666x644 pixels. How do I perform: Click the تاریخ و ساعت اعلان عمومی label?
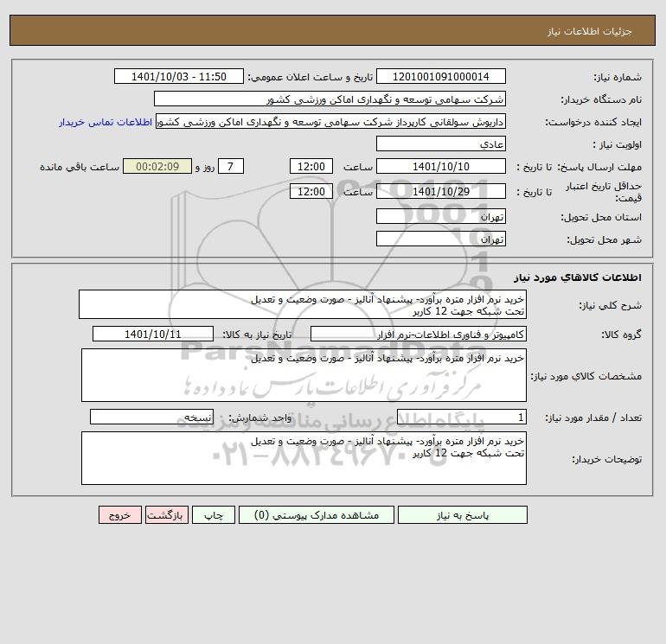point(311,77)
